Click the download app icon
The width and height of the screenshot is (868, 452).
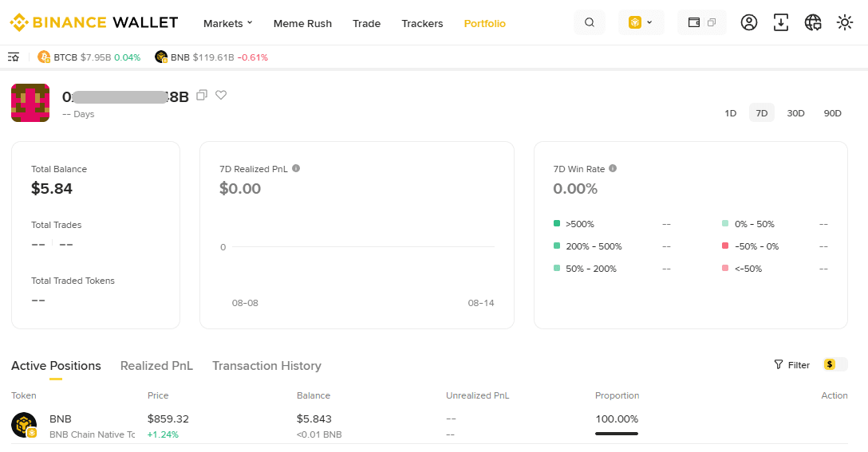tap(780, 22)
